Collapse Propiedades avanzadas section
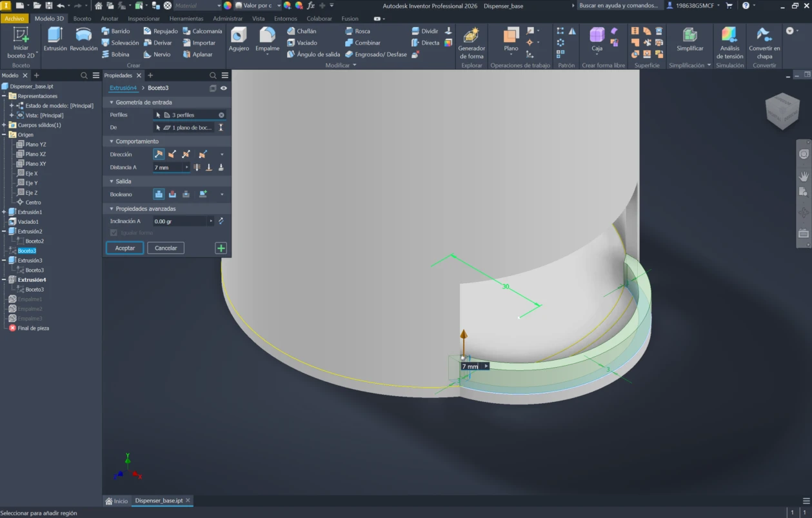Screen dimensions: 812x518 pyautogui.click(x=112, y=209)
